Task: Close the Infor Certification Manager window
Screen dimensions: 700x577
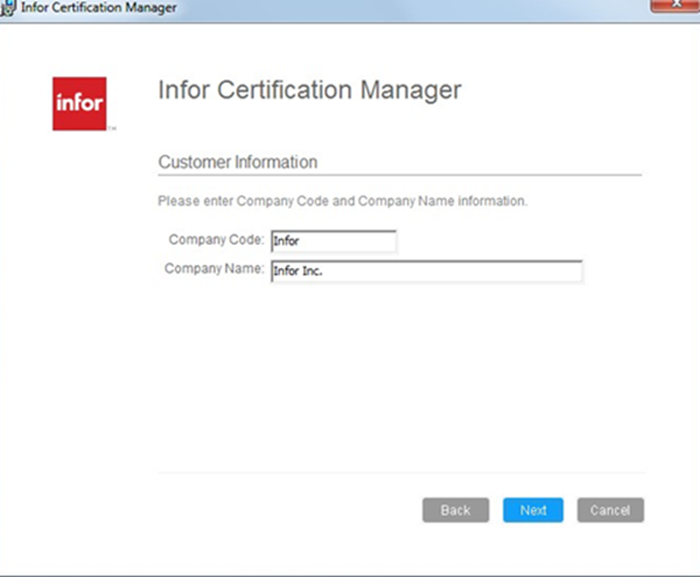Action: point(675,5)
